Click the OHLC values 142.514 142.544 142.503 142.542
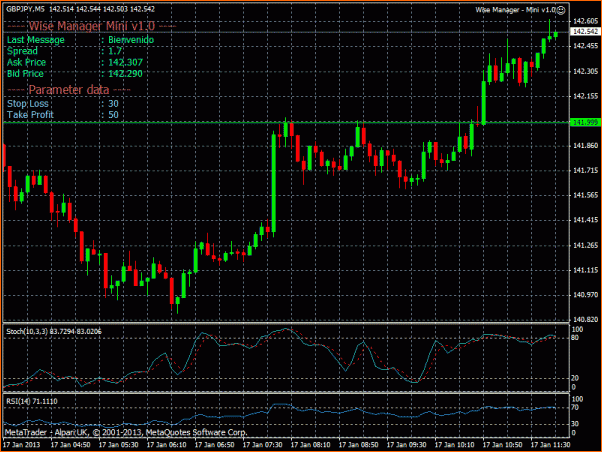The width and height of the screenshot is (602, 452). (x=102, y=9)
